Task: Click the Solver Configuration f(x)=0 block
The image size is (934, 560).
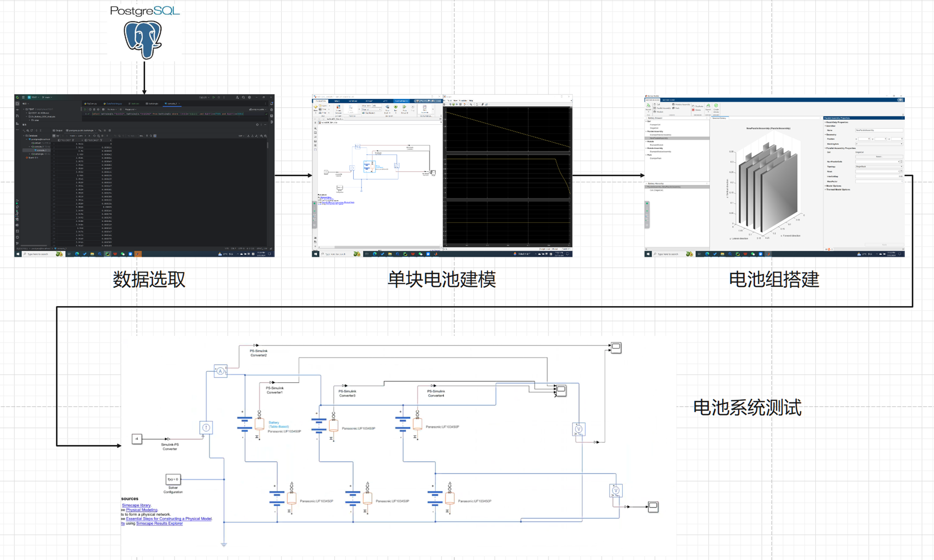Action: [x=173, y=479]
